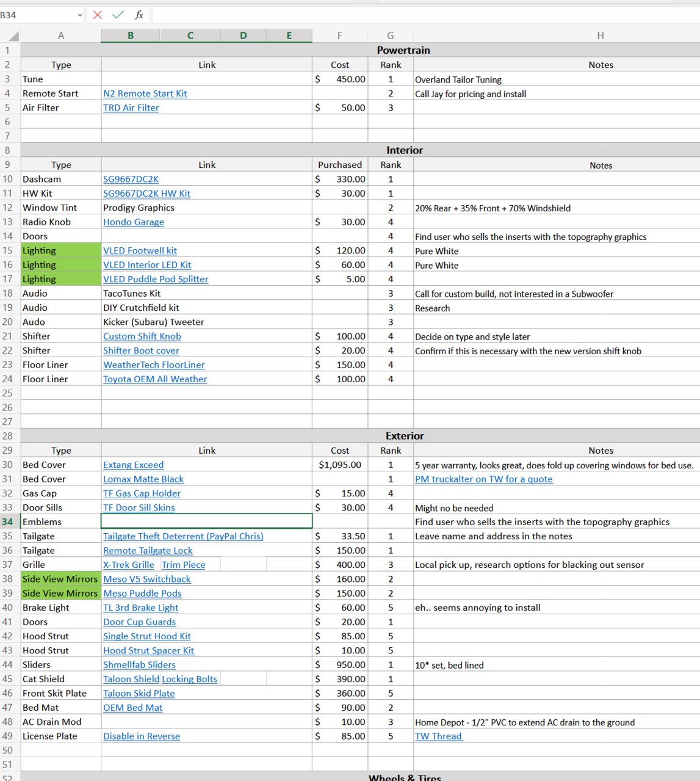The image size is (700, 781).
Task: Select green Side View Mirrors cell row 38
Action: click(x=61, y=579)
